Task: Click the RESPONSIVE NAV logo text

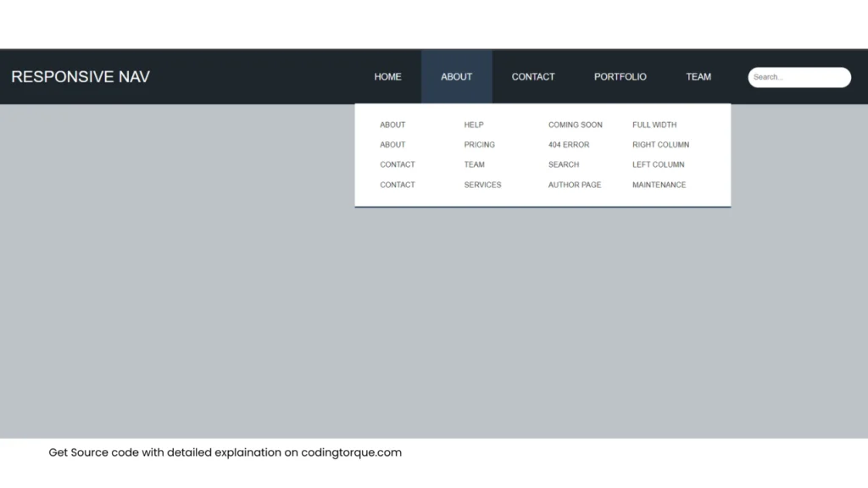Action: 81,77
